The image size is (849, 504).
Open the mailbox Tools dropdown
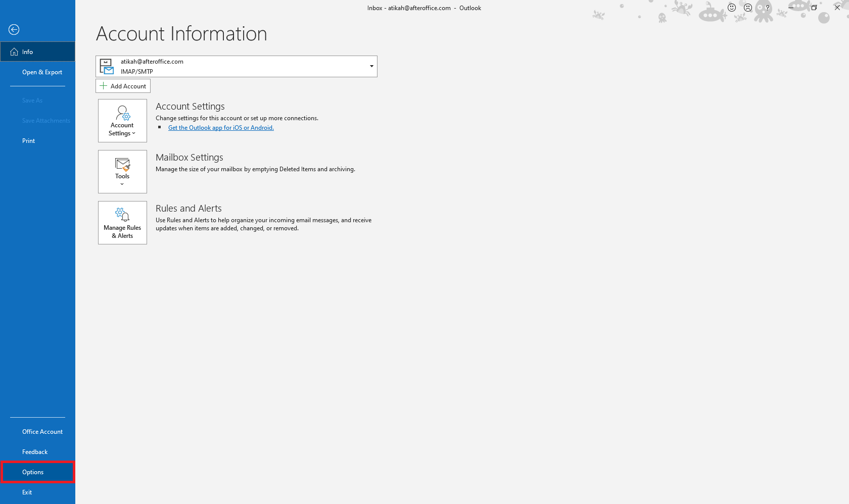click(x=122, y=172)
